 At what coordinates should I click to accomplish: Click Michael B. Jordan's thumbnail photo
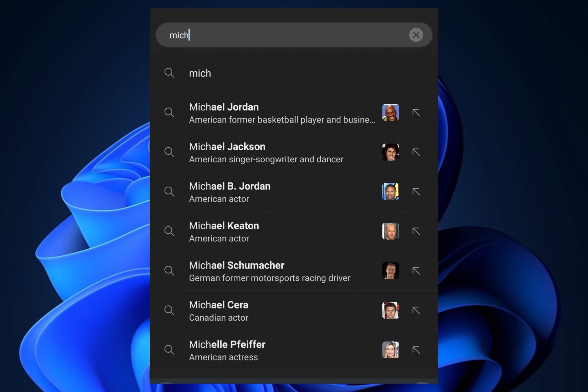pyautogui.click(x=390, y=191)
